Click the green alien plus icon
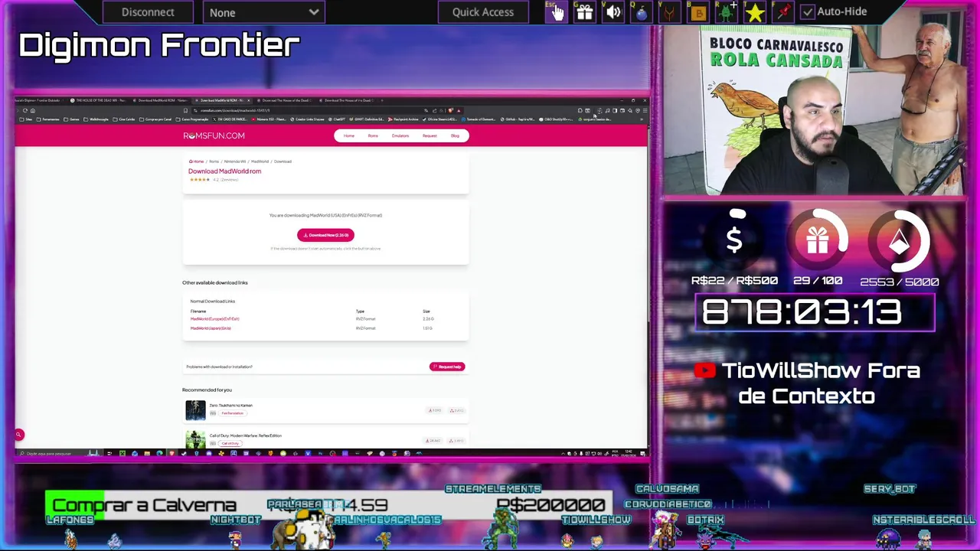Screen dimensions: 980x551 (x=727, y=11)
